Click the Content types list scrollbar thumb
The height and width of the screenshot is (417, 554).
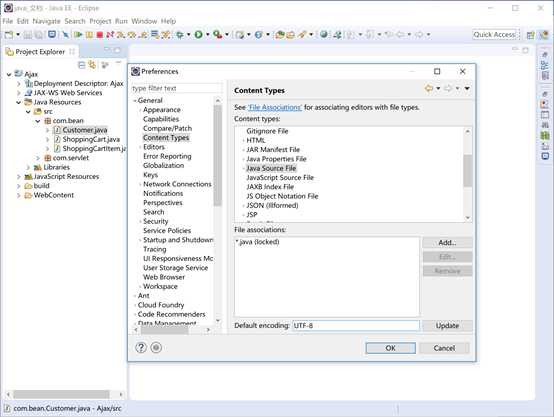468,171
